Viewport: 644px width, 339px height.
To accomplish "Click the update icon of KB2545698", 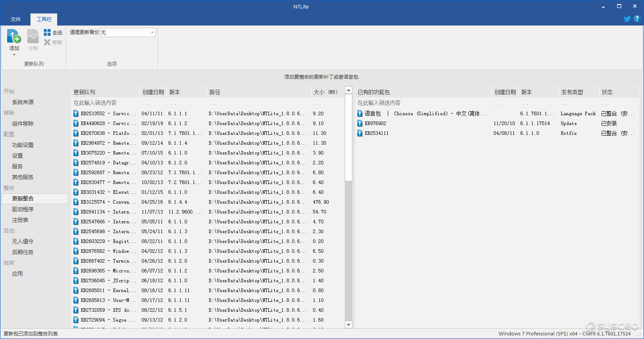I will click(x=76, y=231).
